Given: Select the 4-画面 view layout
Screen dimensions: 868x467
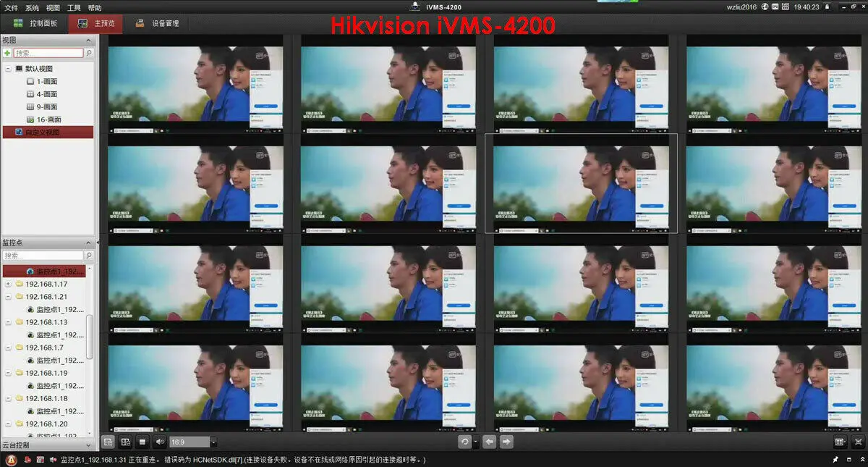Looking at the screenshot, I should click(x=42, y=94).
